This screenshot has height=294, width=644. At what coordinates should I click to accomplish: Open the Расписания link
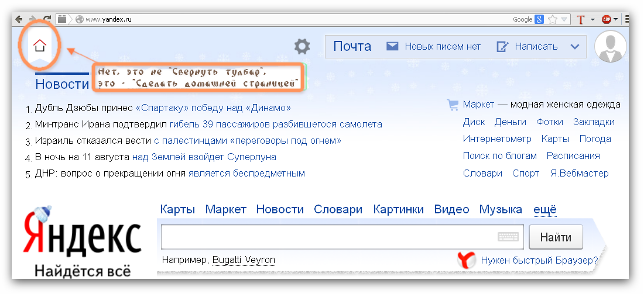[573, 156]
